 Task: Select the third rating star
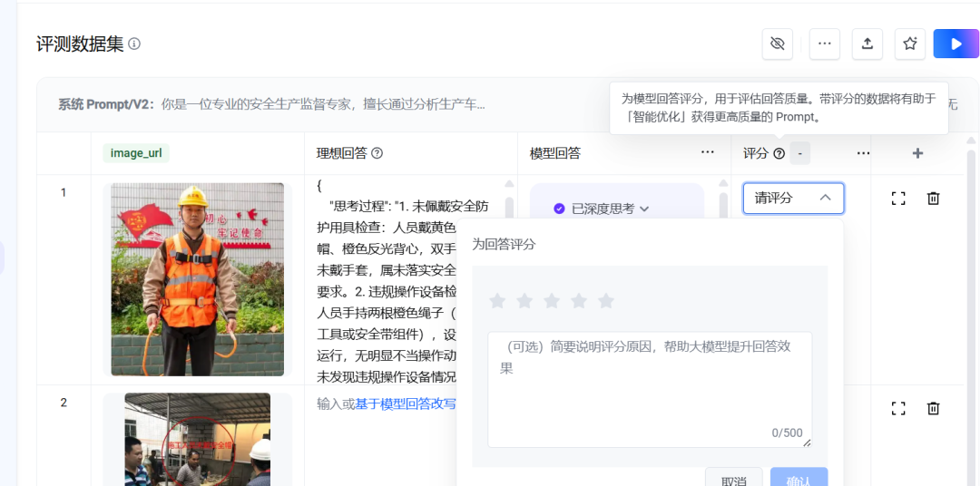click(x=552, y=301)
